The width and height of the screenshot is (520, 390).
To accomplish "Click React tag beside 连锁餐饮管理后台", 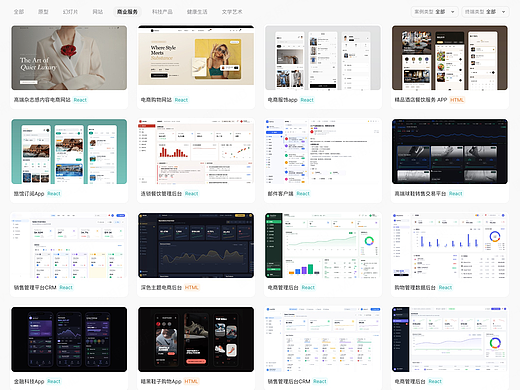I will (192, 194).
